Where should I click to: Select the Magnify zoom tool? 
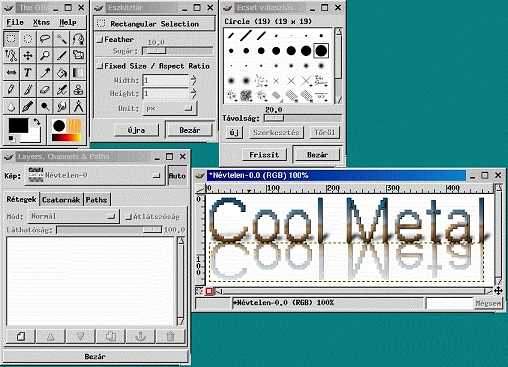point(45,55)
